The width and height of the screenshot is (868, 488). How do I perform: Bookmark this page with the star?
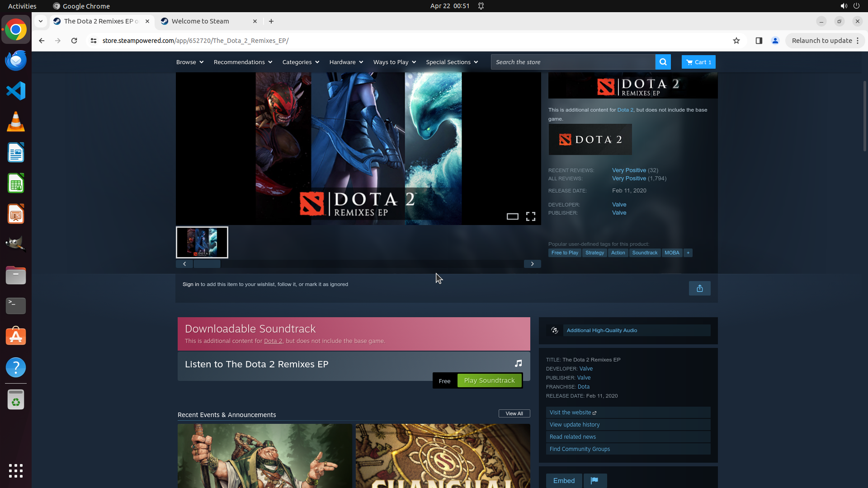(736, 41)
